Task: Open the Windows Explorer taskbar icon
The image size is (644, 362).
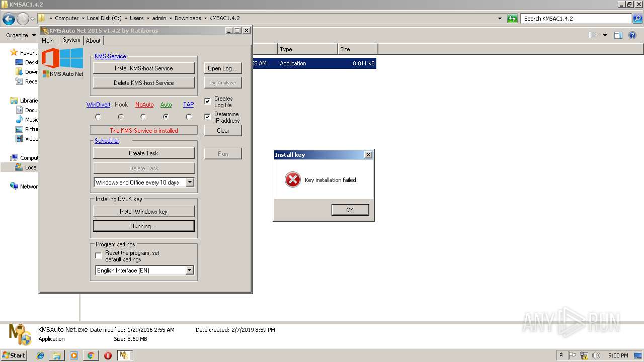Action: tap(57, 355)
